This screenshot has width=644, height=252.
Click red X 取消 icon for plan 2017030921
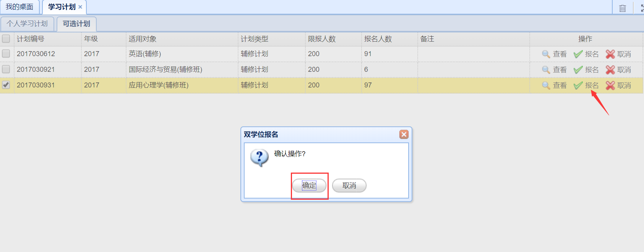coord(610,70)
